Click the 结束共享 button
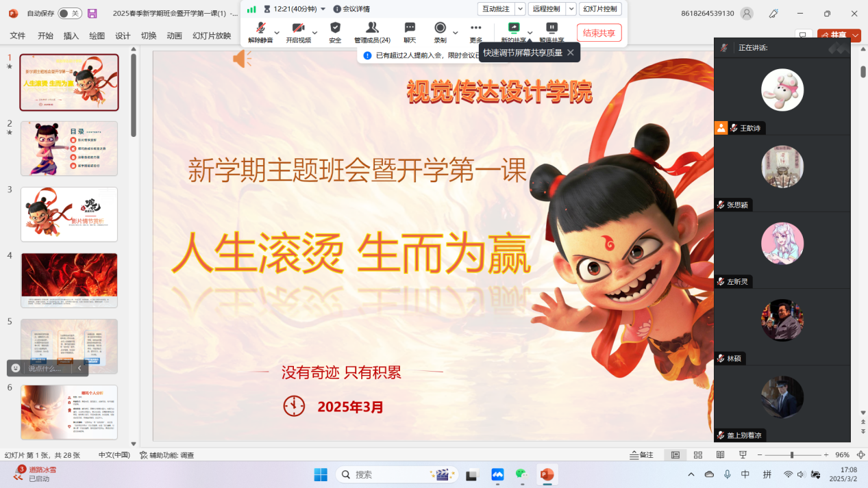This screenshot has height=488, width=868. pyautogui.click(x=599, y=33)
